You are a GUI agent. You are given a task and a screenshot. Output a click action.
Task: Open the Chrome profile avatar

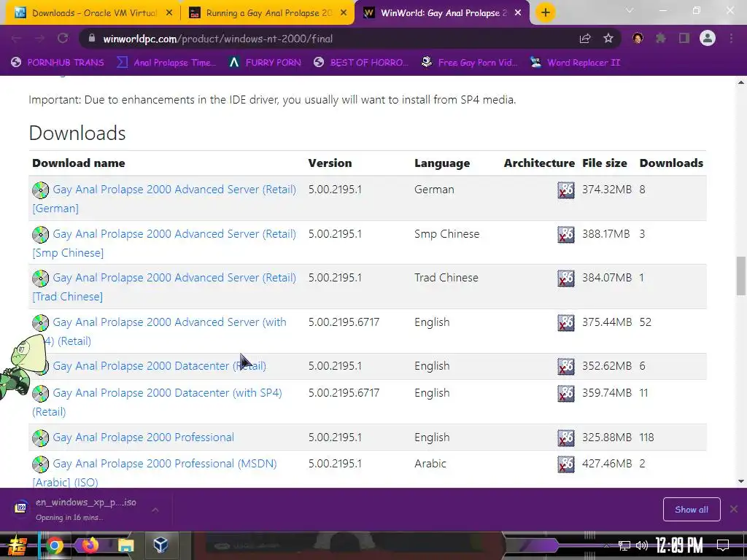(x=708, y=38)
